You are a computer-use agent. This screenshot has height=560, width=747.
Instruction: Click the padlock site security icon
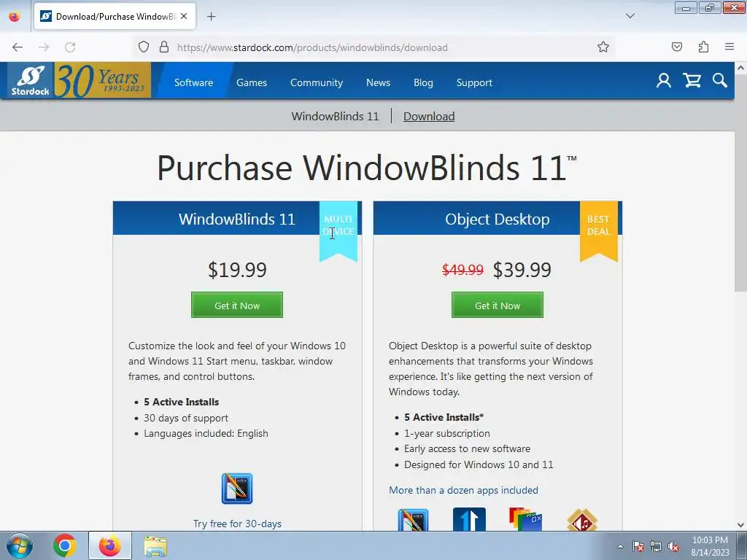click(164, 47)
